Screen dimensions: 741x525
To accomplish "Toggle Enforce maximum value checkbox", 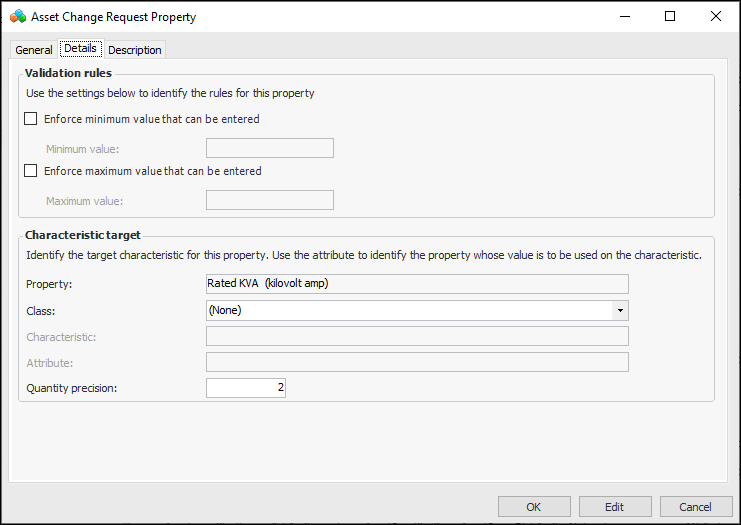I will (31, 171).
